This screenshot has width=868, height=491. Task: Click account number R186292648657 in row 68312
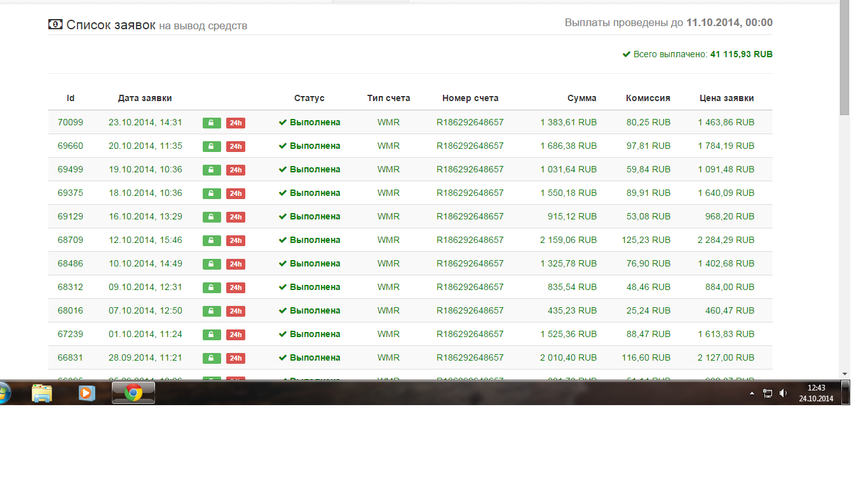(470, 287)
